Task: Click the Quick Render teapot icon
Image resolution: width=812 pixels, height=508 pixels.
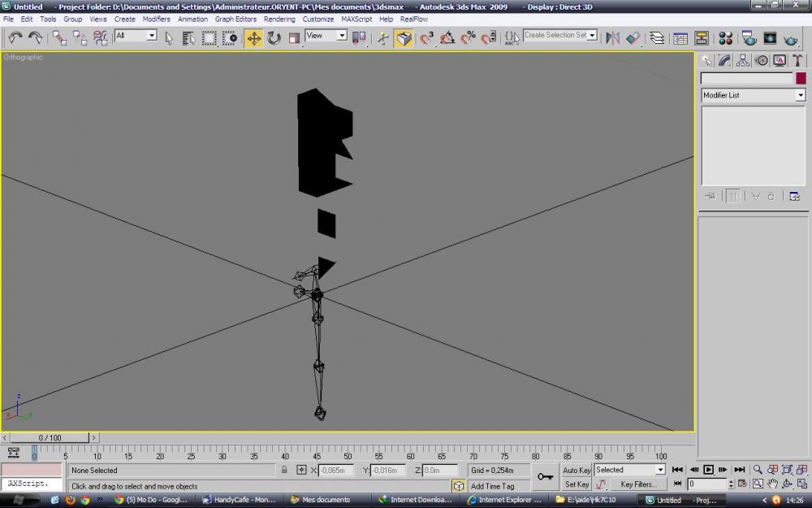Action: [791, 38]
